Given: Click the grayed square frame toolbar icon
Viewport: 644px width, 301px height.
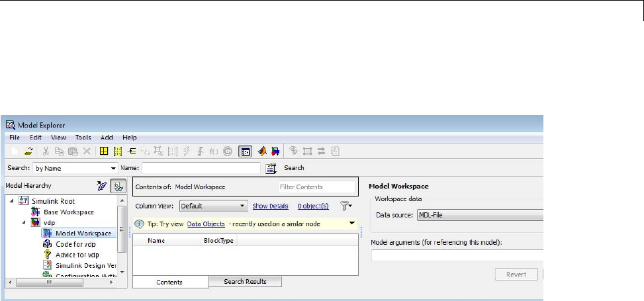Looking at the screenshot, I should point(307,151).
